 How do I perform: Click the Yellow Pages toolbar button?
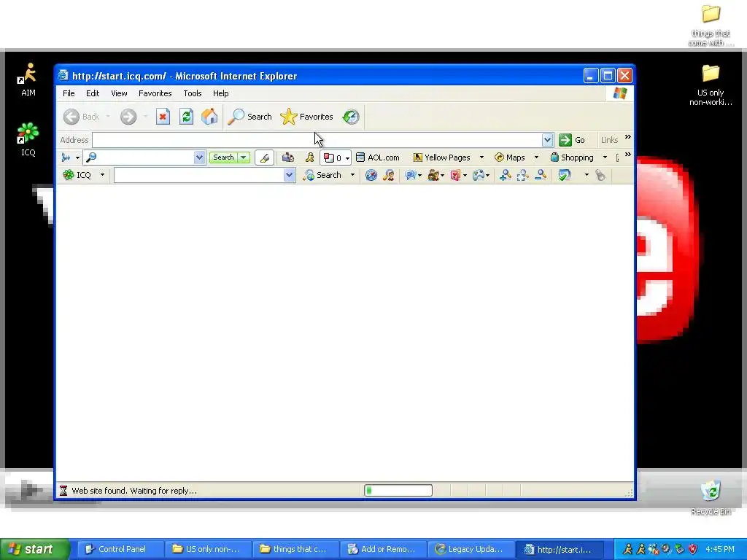coord(441,157)
